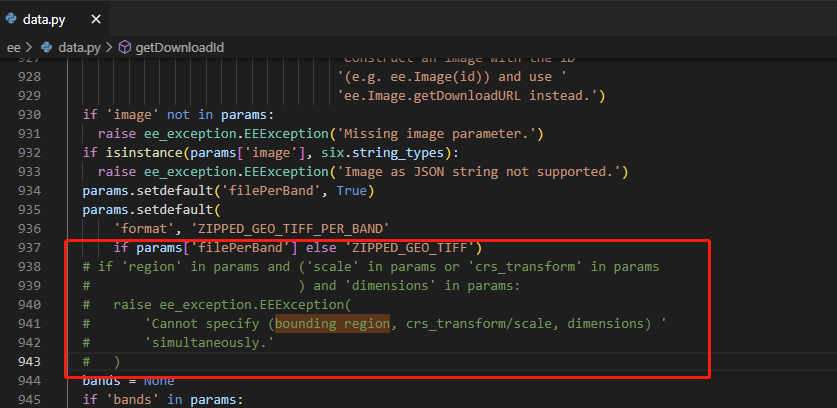Open the getDownloadId breadcrumb symbol
This screenshot has width=837, height=408.
179,48
